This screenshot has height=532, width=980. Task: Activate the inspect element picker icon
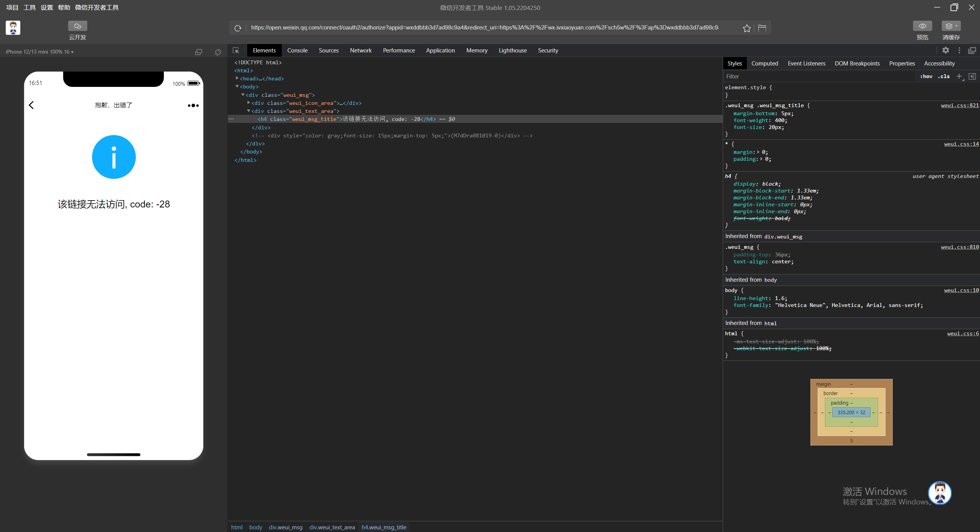236,51
